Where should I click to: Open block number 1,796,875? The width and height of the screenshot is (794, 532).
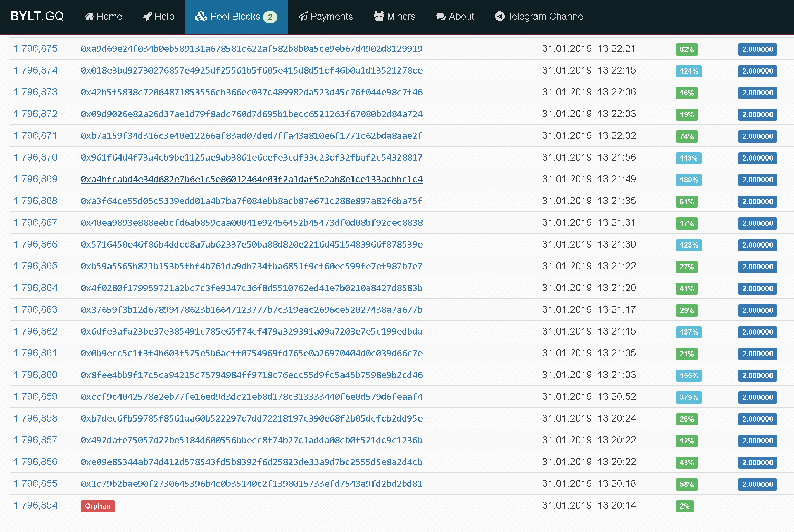click(35, 49)
